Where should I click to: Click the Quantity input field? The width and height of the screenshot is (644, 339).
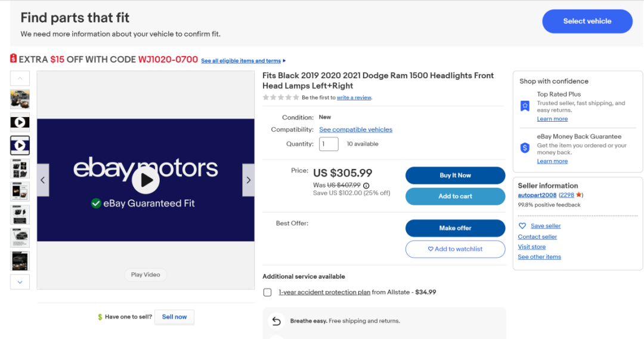(x=329, y=144)
